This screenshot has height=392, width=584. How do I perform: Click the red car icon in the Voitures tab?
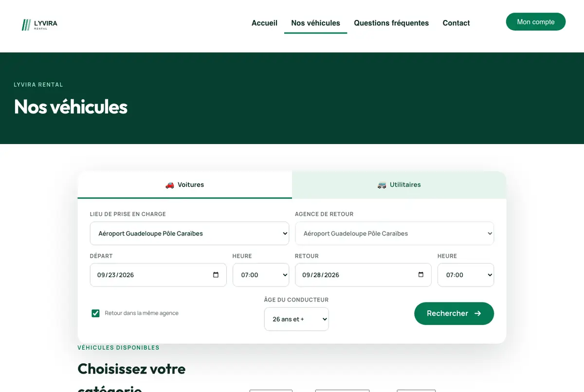[x=169, y=185]
